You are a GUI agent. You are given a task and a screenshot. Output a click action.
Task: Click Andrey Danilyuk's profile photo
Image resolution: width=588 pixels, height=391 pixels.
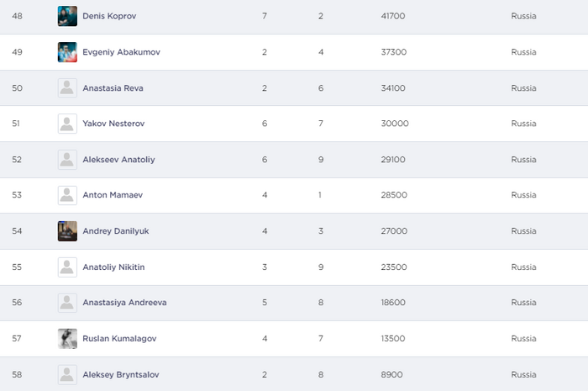[x=67, y=231]
